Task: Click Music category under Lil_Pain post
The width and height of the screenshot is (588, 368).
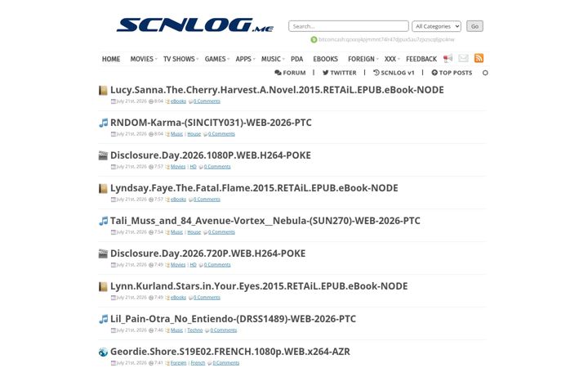Action: click(x=176, y=330)
